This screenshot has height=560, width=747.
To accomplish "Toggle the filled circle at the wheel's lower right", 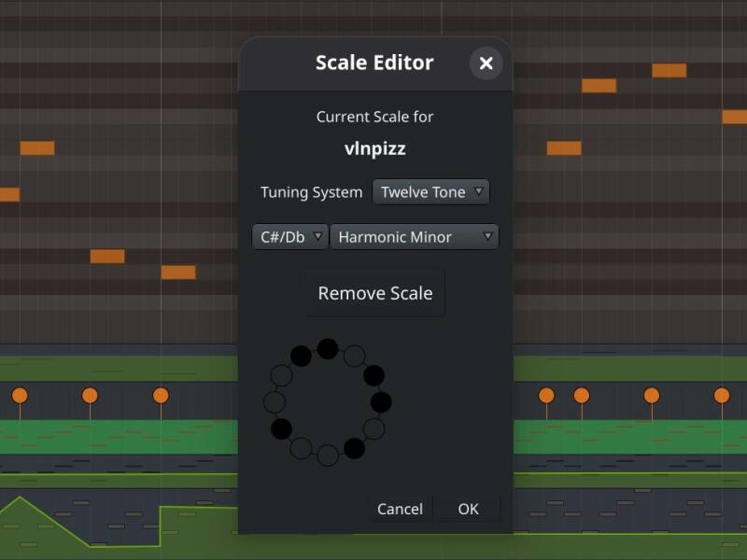I will 355,448.
